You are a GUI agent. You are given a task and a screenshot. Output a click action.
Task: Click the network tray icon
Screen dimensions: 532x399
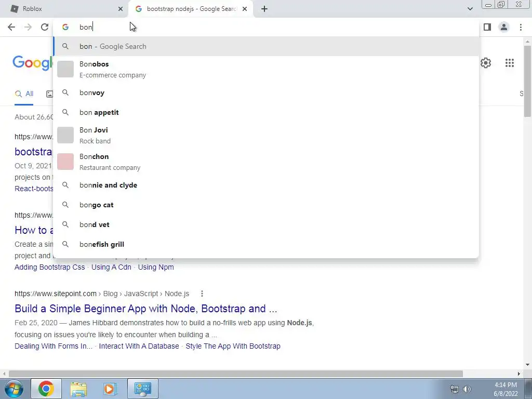454,389
